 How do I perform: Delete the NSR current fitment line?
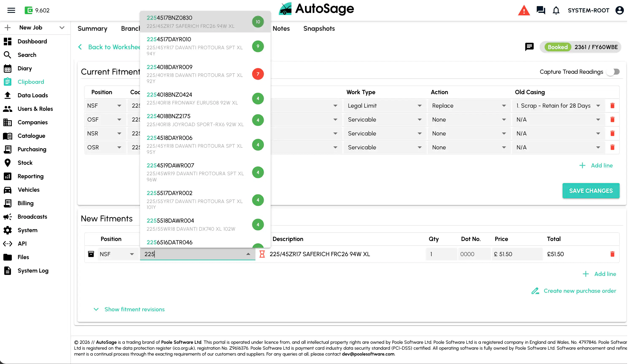click(x=612, y=133)
